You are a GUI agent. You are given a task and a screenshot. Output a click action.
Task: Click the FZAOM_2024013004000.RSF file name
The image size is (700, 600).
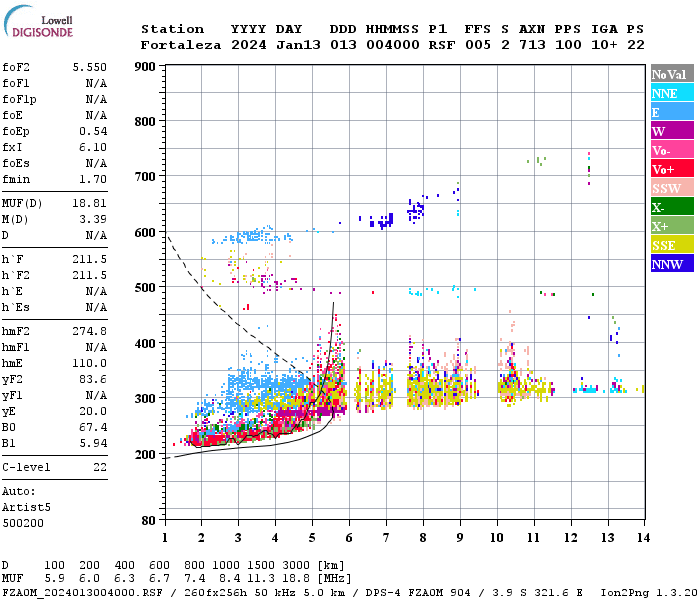click(x=83, y=593)
